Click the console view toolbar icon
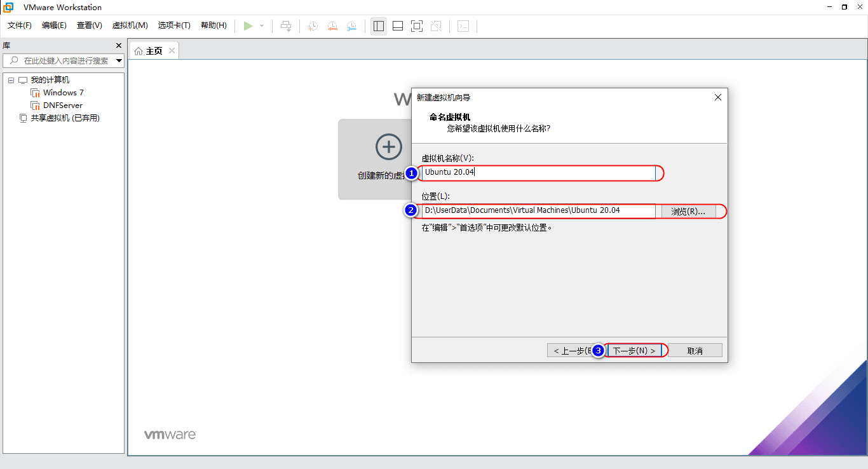The width and height of the screenshot is (868, 469). click(464, 26)
